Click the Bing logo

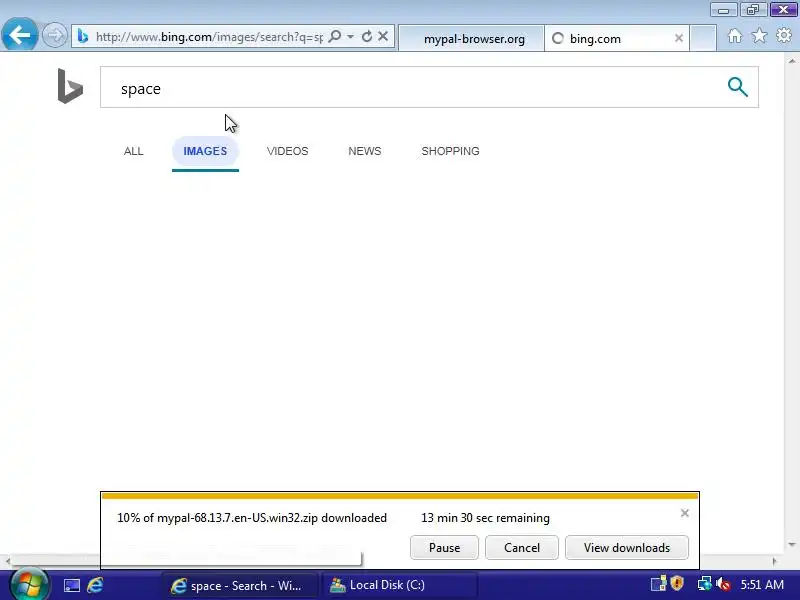[70, 86]
